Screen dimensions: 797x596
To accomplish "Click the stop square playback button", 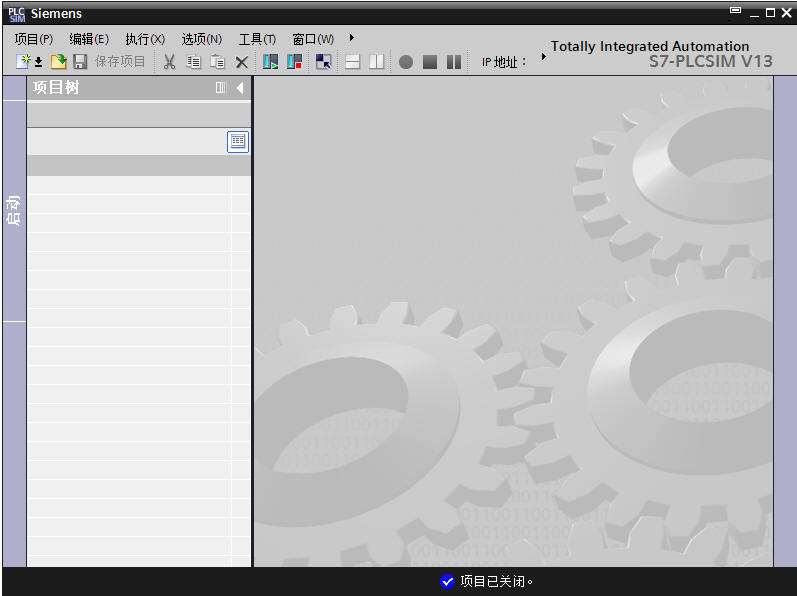I will click(x=430, y=62).
